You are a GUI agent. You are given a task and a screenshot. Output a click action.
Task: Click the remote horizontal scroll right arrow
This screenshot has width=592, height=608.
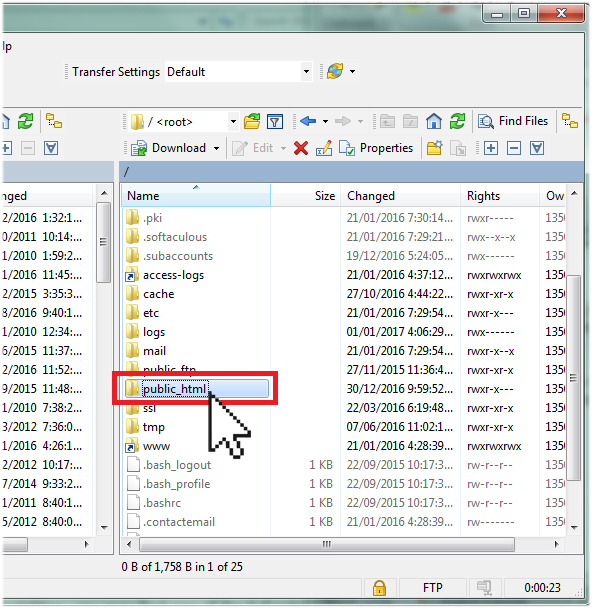(x=557, y=544)
